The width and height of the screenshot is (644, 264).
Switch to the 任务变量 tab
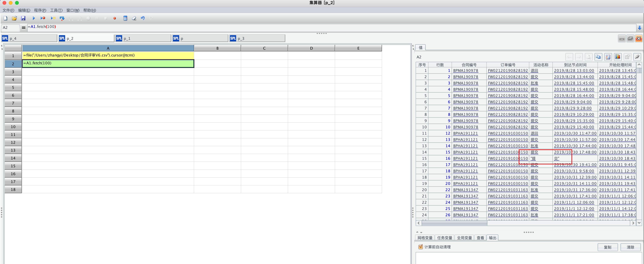pos(444,238)
